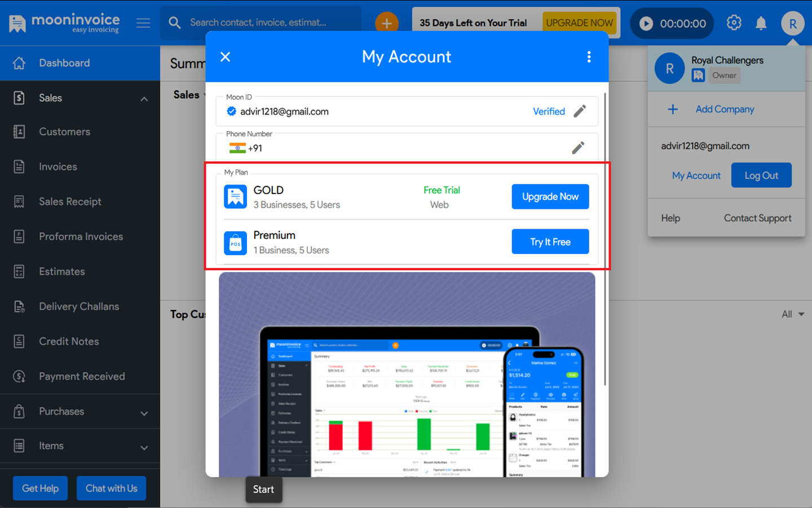
Task: Expand the Purchases sidebar section
Action: coord(144,413)
